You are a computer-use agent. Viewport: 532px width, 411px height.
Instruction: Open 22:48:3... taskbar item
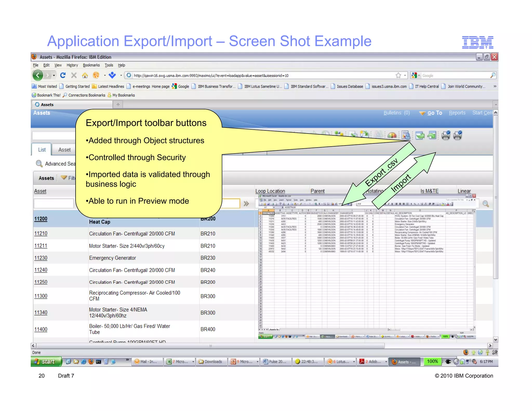[308, 361]
